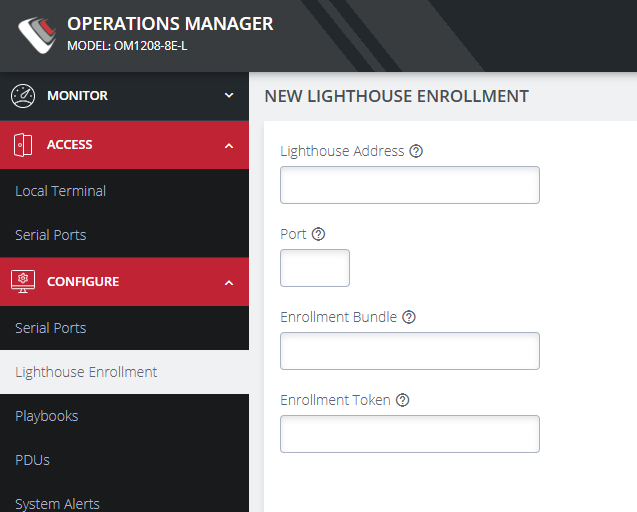This screenshot has width=637, height=512.
Task: Click the Port field label
Action: [x=293, y=234]
